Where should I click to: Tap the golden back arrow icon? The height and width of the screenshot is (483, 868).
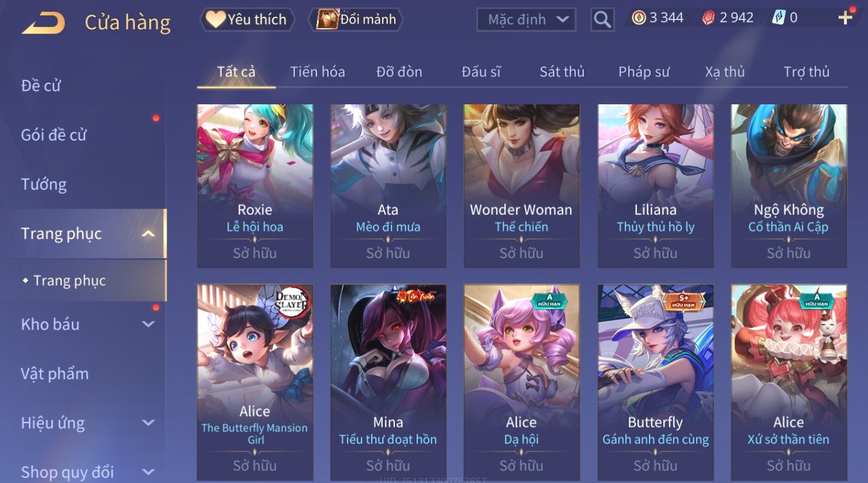pos(44,23)
